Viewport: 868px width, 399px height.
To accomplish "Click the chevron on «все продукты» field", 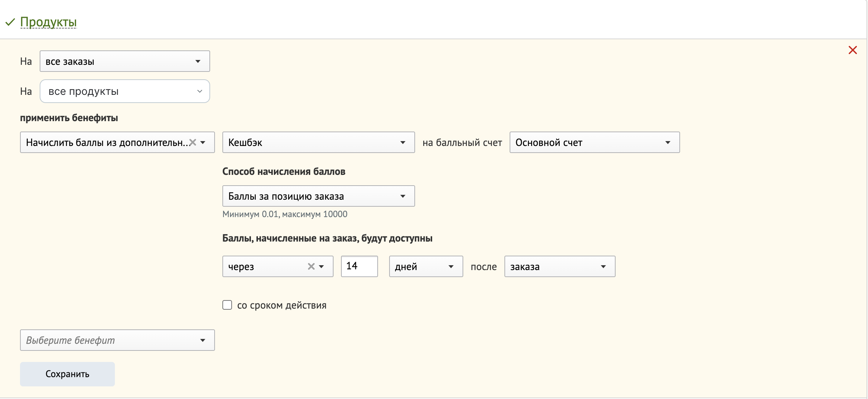I will pos(199,91).
